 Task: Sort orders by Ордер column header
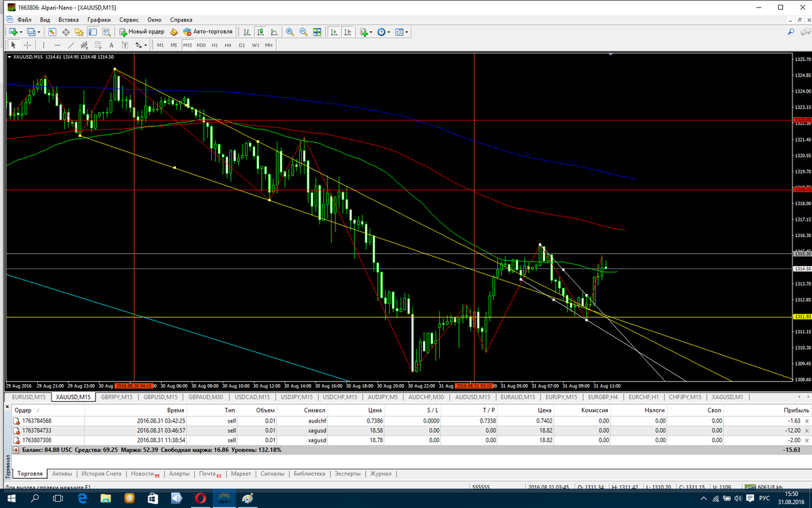click(23, 410)
